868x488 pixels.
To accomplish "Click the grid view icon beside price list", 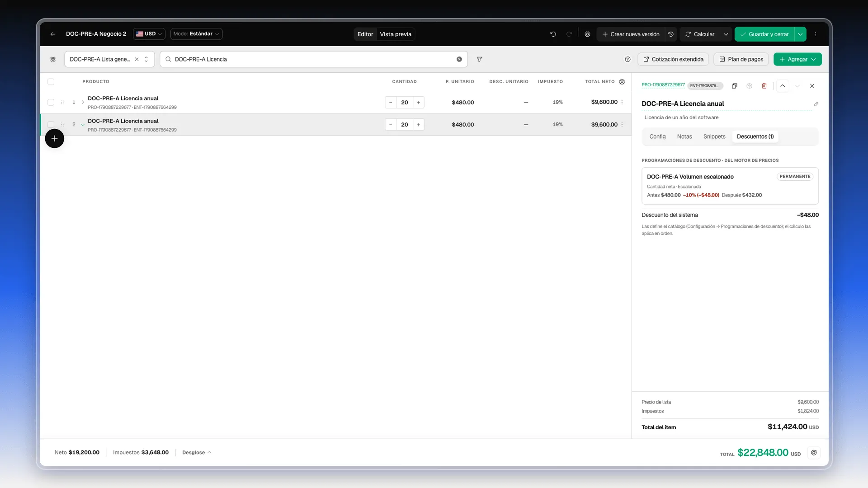I will tap(53, 59).
